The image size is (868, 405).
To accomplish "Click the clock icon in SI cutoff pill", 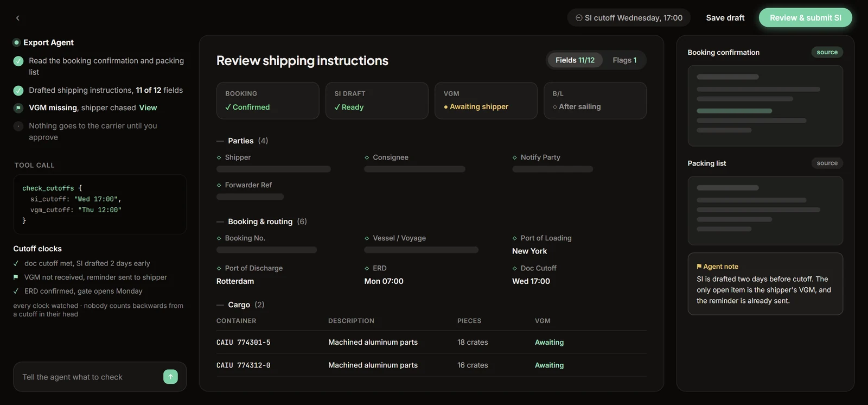I will tap(579, 18).
